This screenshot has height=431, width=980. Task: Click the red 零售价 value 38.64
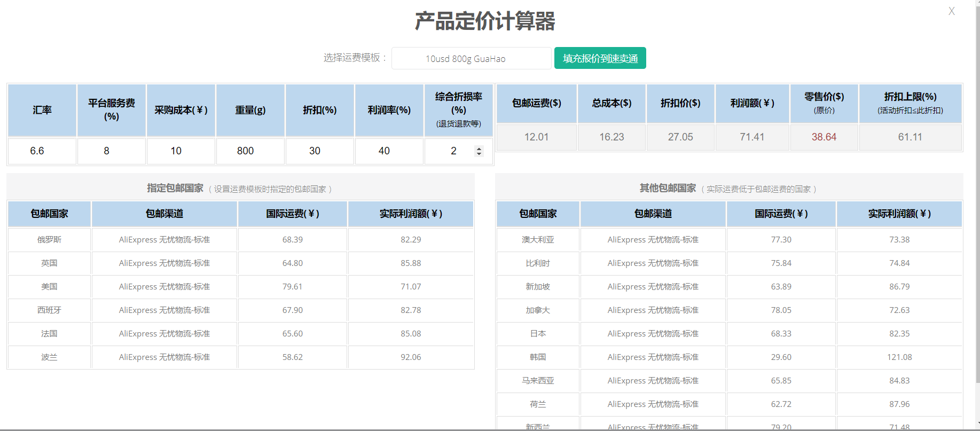point(824,137)
